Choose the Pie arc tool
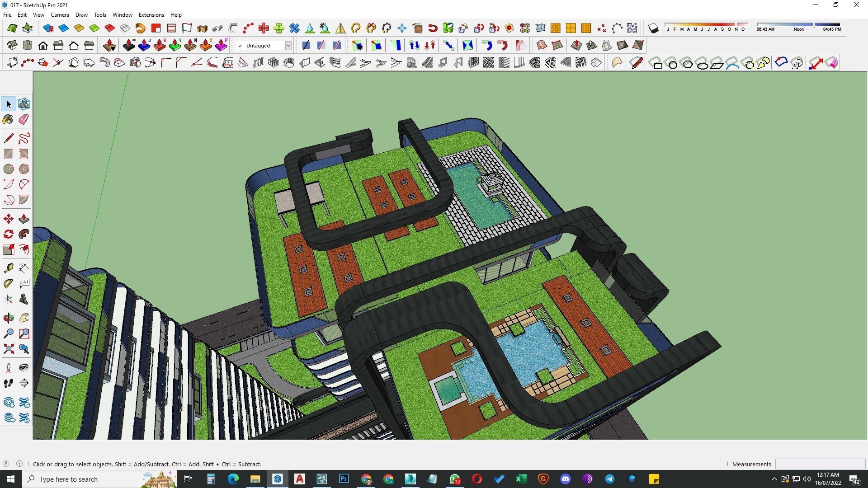Screen dimensions: 868x488 pyautogui.click(x=24, y=200)
